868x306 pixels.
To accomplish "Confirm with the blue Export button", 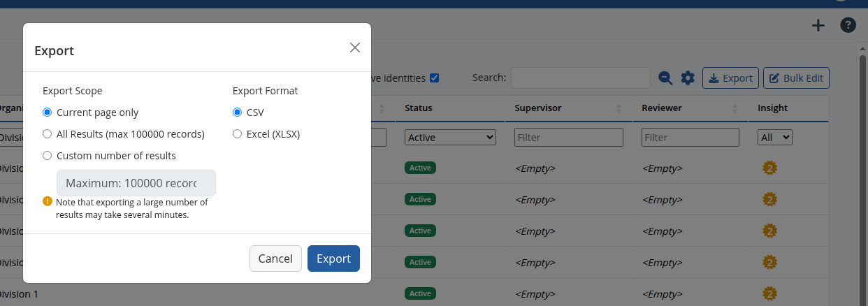I will [333, 258].
